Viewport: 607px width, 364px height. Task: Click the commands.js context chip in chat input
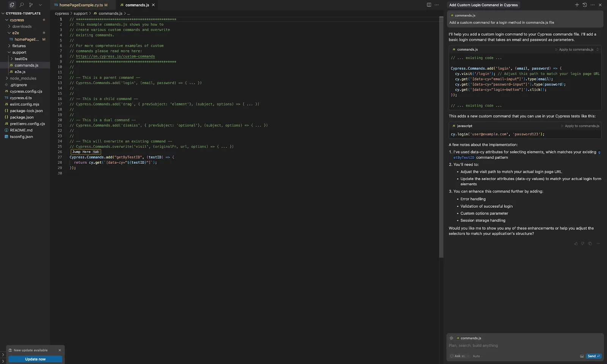(469, 338)
